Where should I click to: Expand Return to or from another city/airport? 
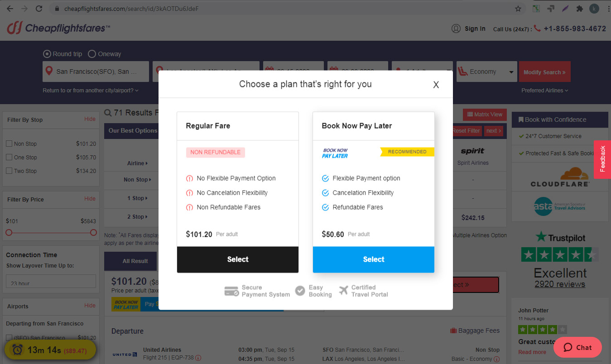coord(91,91)
